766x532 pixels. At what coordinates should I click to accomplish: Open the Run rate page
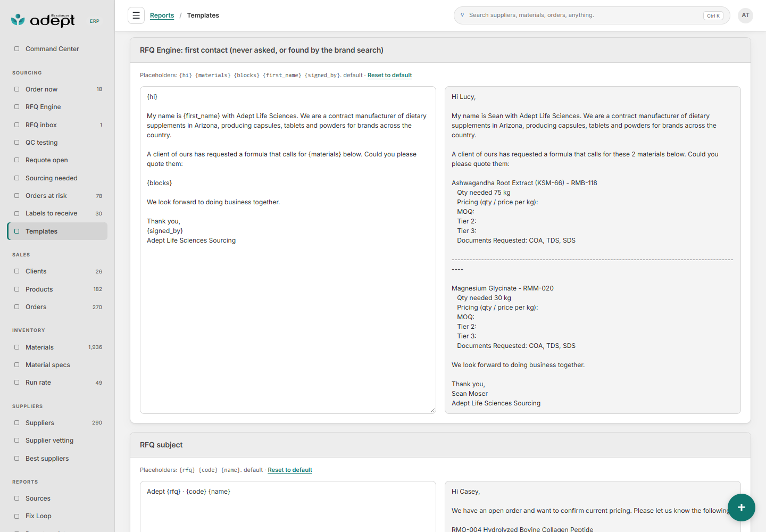[57, 383]
